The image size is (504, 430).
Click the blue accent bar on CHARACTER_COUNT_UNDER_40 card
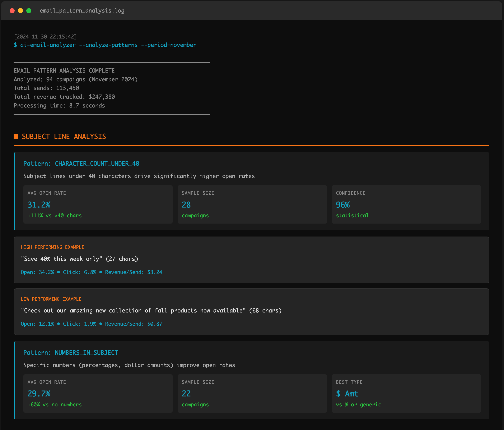[15, 191]
